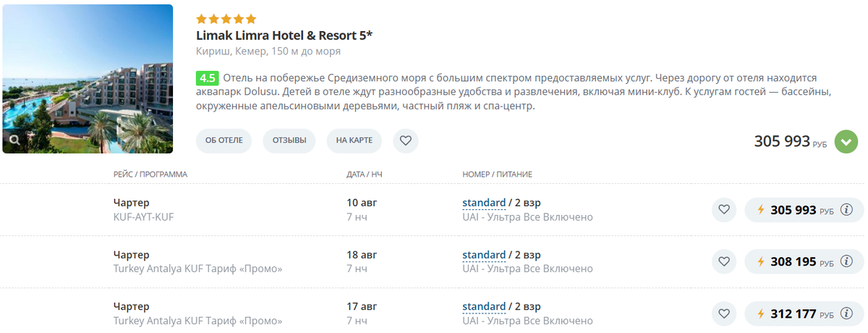The height and width of the screenshot is (333, 868).
Task: Open Limak Limra Hotel & Resort title
Action: click(x=284, y=35)
